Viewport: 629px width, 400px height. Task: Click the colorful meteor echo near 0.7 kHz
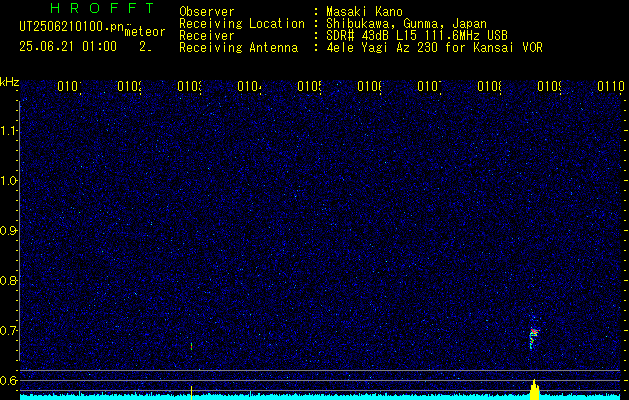click(x=534, y=336)
